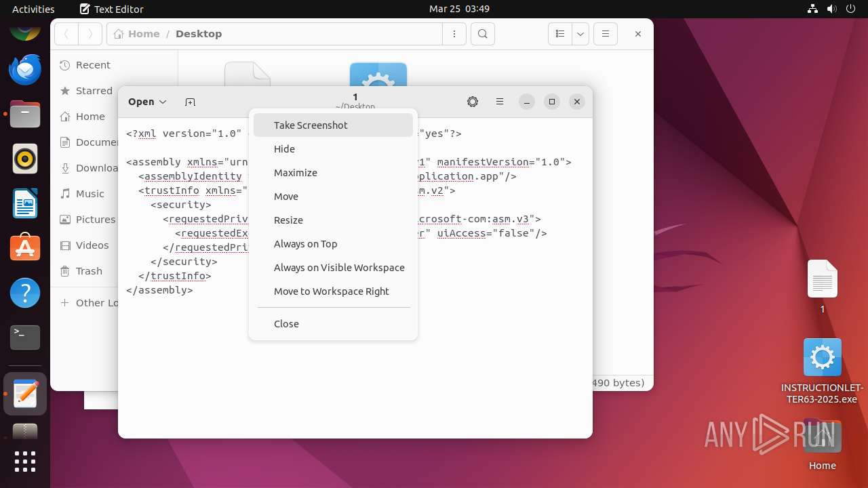Open Text Editor app menu in top bar
The height and width of the screenshot is (488, 868).
[x=111, y=9]
